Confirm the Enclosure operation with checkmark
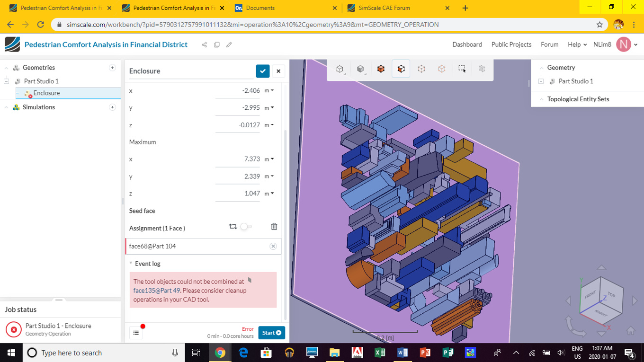 263,71
